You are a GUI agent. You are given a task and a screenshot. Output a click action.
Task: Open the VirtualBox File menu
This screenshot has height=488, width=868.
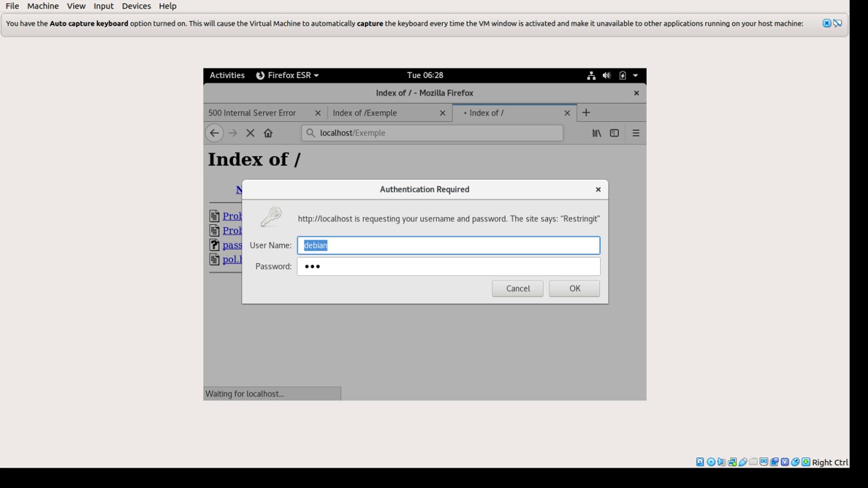(12, 6)
